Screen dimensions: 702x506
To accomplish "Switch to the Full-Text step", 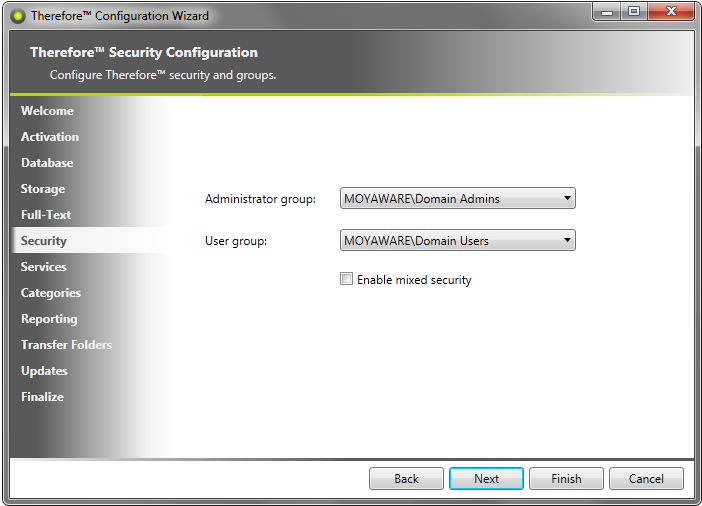I will [x=46, y=215].
